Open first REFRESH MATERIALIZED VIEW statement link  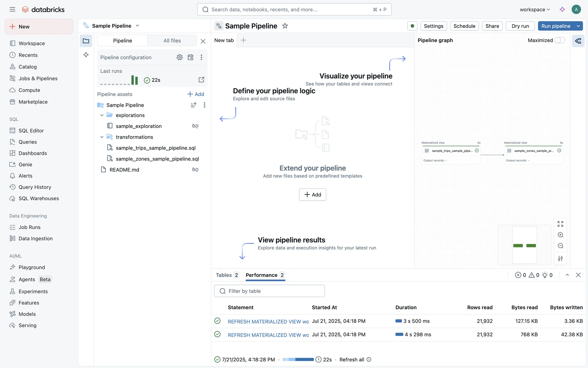point(268,321)
